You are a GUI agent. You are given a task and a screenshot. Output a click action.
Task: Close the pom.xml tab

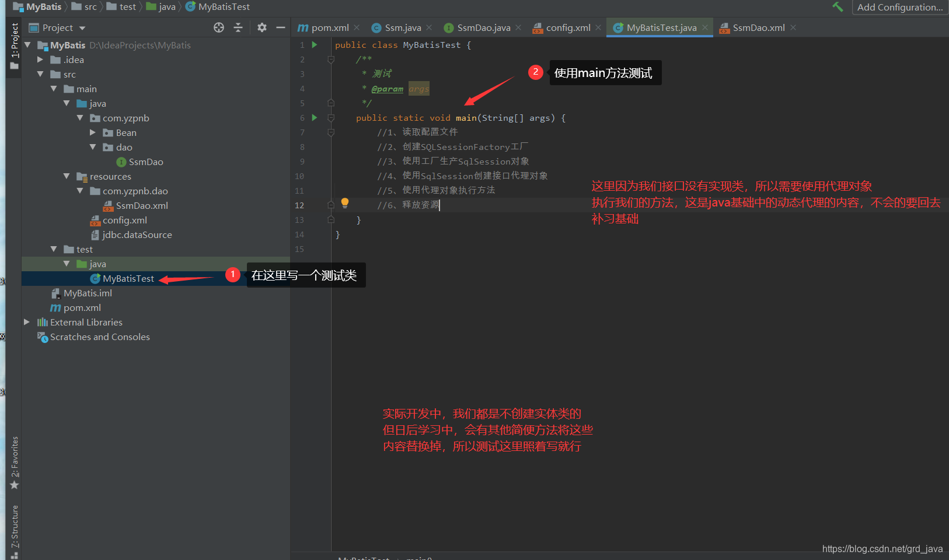click(x=357, y=27)
